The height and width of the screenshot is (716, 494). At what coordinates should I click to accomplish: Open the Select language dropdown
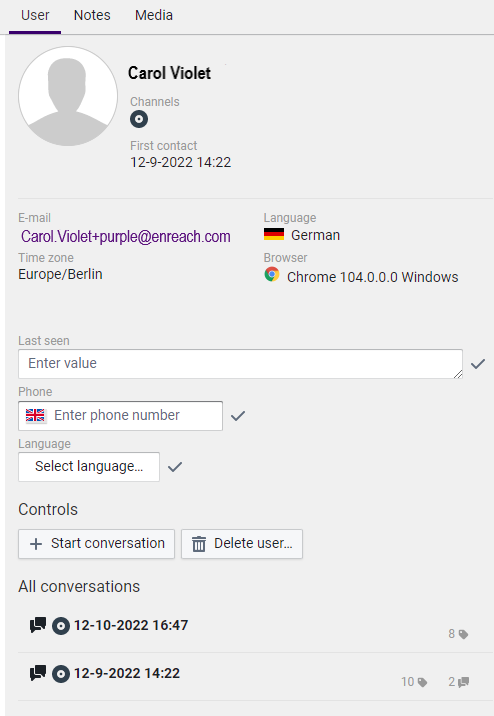click(x=89, y=467)
